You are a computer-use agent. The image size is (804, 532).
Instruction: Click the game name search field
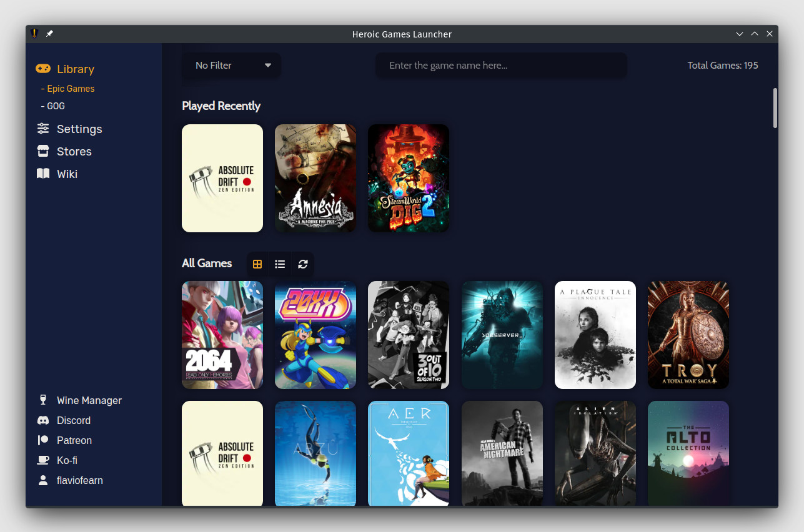(501, 66)
